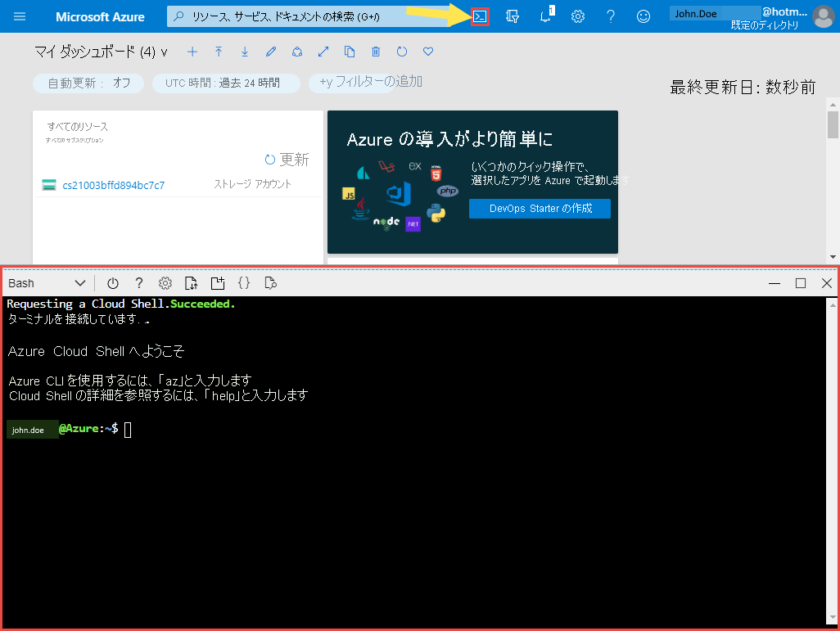Open the hamburger portal menu
The height and width of the screenshot is (631, 840).
[20, 16]
